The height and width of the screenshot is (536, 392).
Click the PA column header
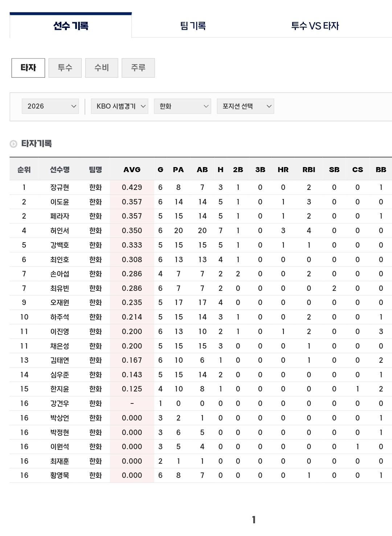178,170
